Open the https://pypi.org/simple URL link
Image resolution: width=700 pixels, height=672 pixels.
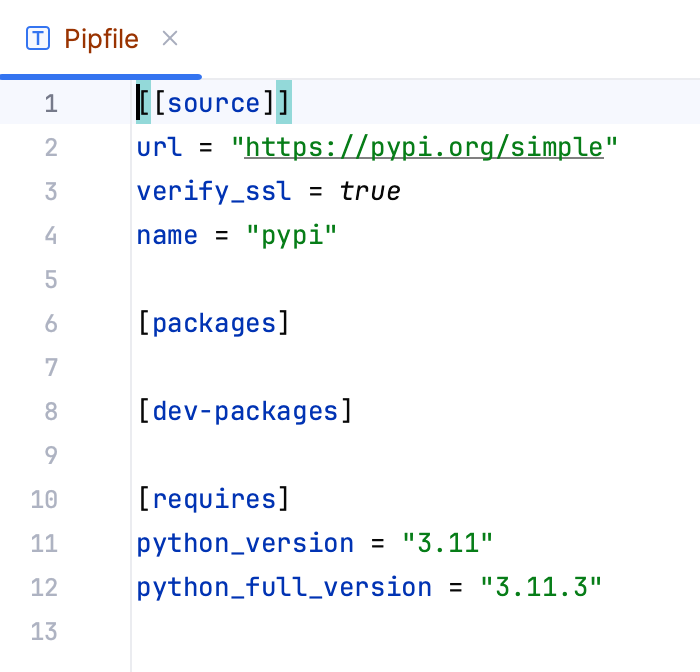click(424, 148)
